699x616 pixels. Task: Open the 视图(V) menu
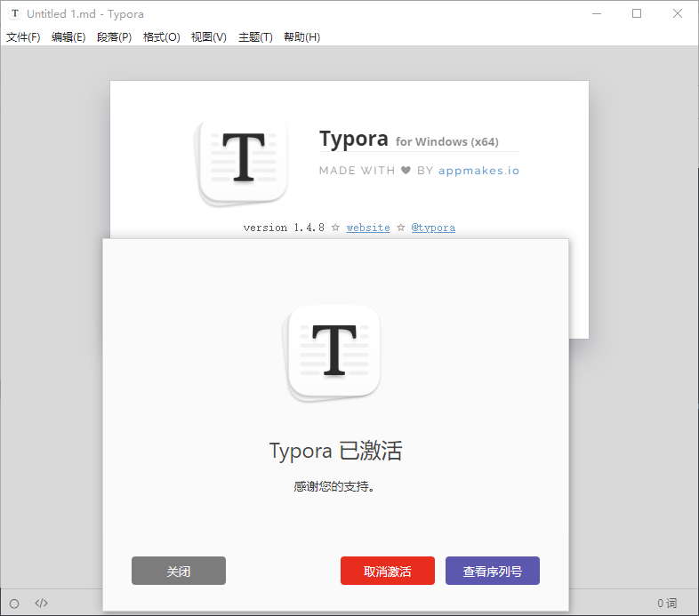pyautogui.click(x=209, y=37)
